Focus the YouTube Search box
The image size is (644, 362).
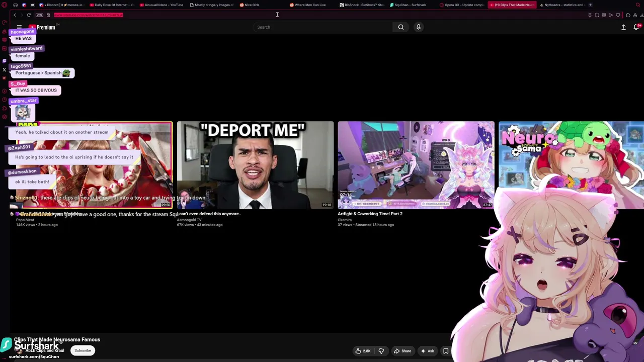(323, 27)
